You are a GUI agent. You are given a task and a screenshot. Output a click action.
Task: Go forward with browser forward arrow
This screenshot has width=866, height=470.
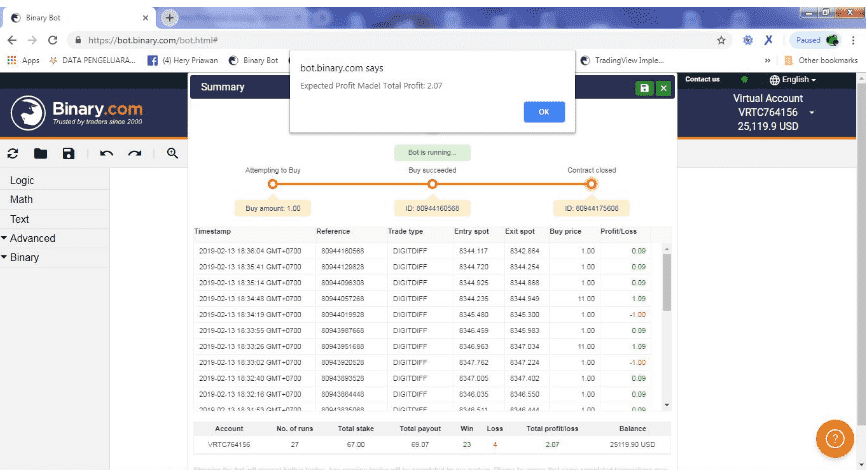click(x=32, y=40)
